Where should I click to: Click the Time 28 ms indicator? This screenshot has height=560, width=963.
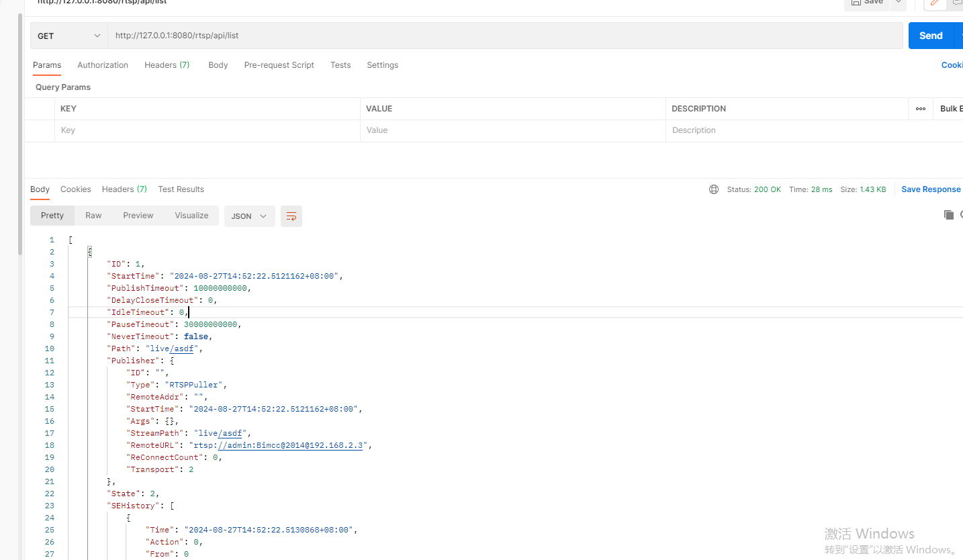811,189
